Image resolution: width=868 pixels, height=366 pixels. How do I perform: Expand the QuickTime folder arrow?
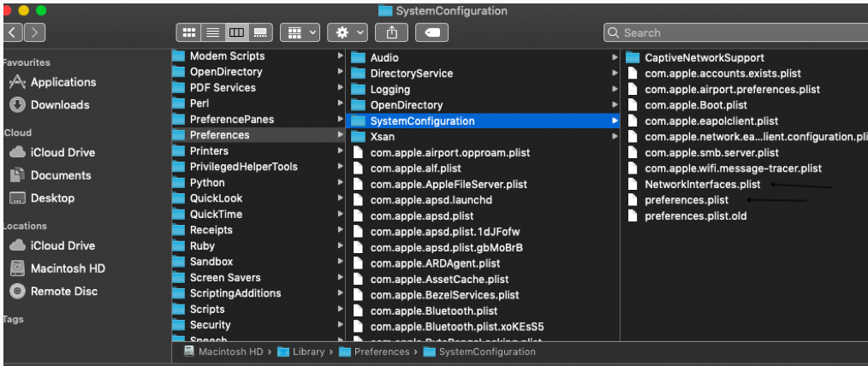[340, 214]
